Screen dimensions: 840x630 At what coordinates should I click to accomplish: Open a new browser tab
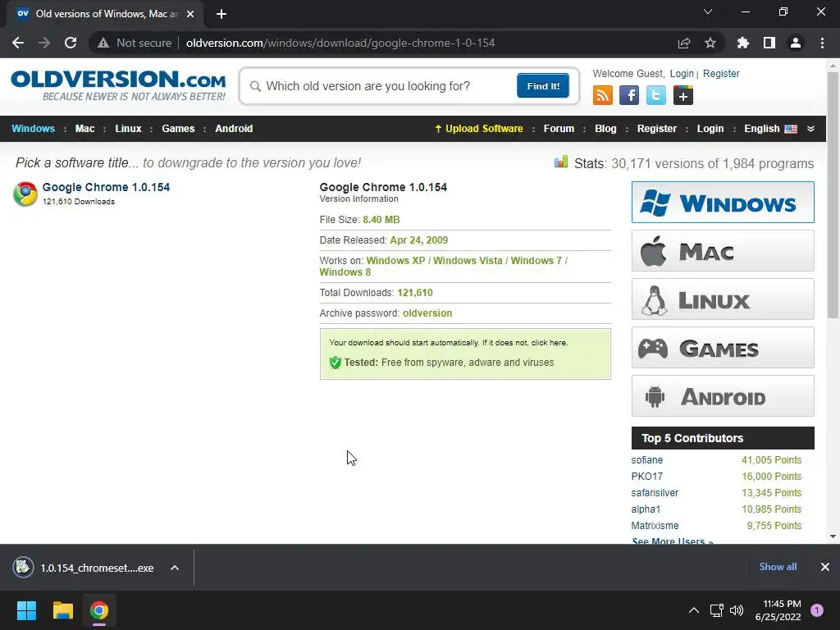(221, 14)
